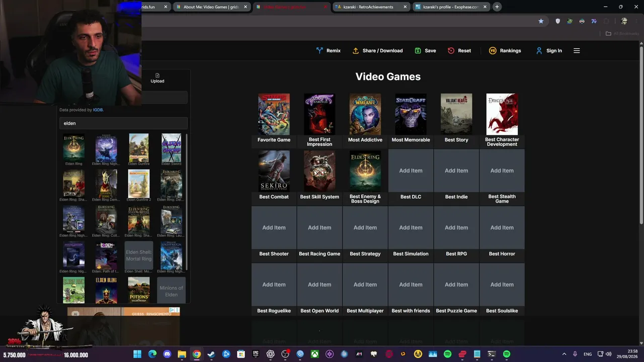The width and height of the screenshot is (644, 362).
Task: Add an item to Best Roguelike
Action: tap(274, 285)
